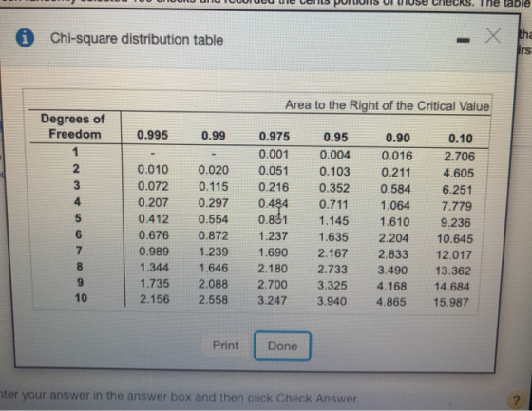Click the degrees of freedom row label 5
This screenshot has width=532, height=411.
[x=78, y=218]
